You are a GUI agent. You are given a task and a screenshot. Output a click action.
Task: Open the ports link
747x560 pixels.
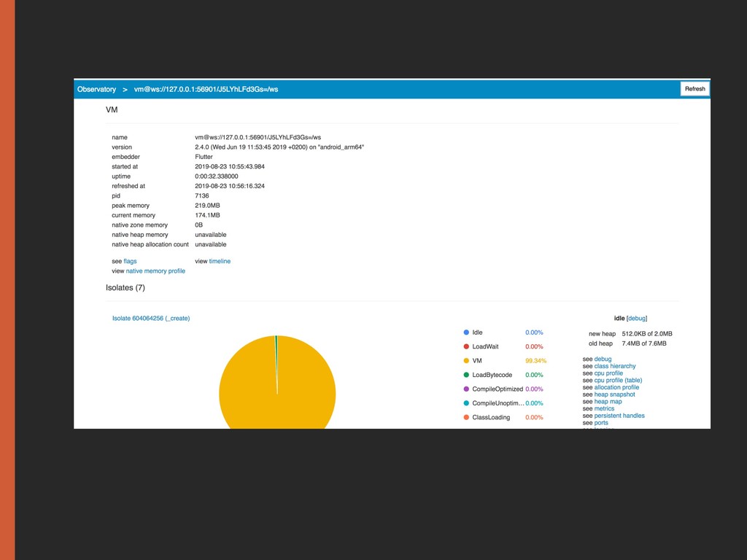click(601, 423)
